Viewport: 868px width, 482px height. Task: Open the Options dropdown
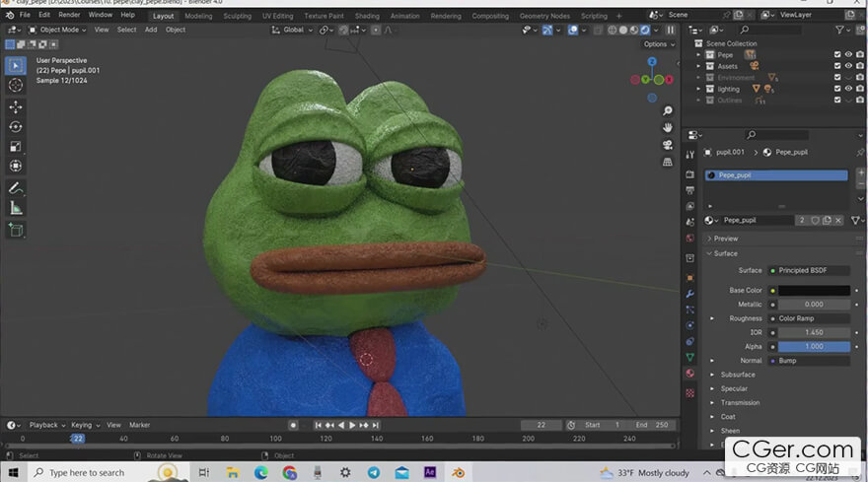click(659, 44)
